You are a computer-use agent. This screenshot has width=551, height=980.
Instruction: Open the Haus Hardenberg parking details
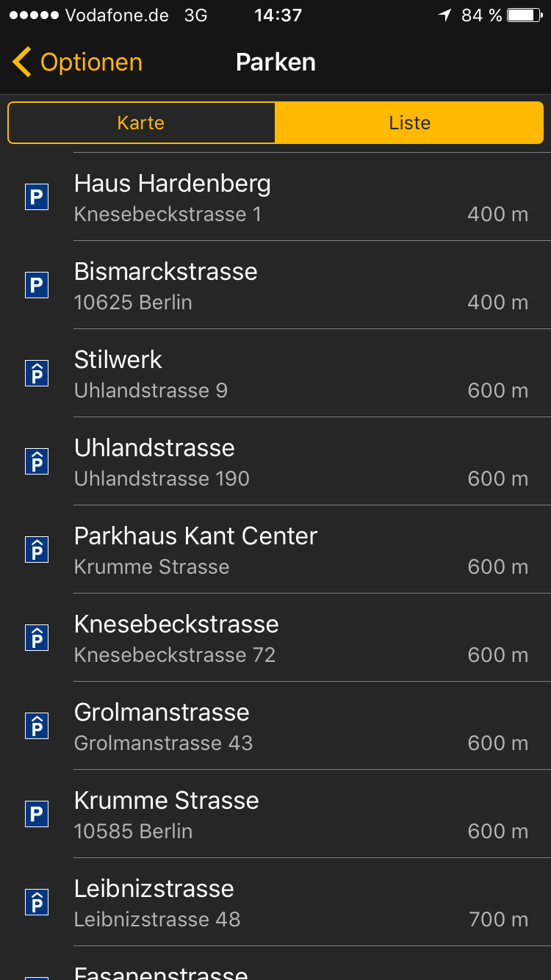click(x=294, y=197)
